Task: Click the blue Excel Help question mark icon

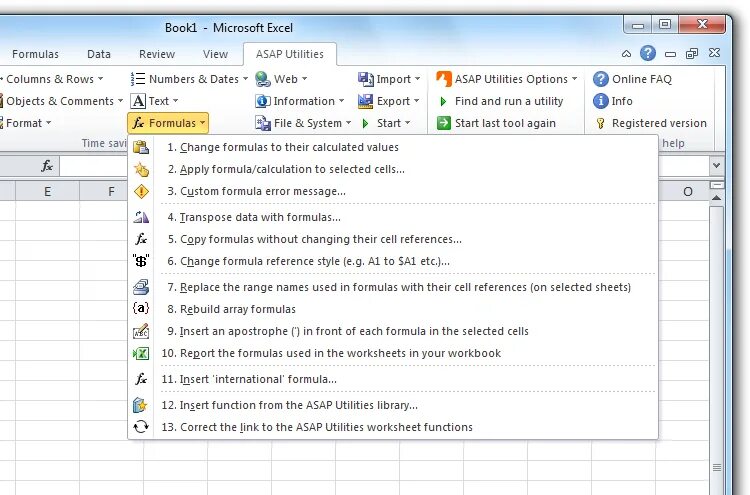Action: 648,53
